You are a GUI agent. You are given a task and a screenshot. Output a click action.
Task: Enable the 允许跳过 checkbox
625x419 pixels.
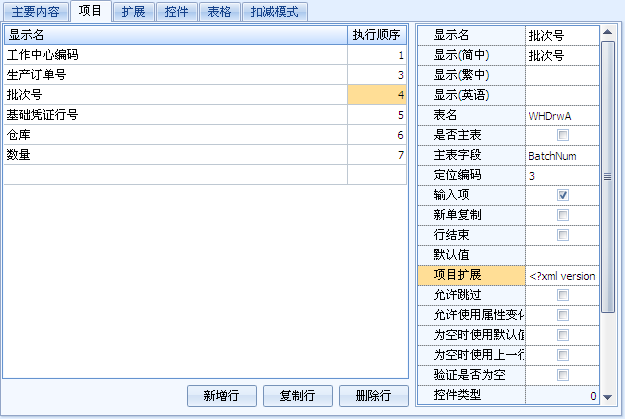tap(563, 295)
